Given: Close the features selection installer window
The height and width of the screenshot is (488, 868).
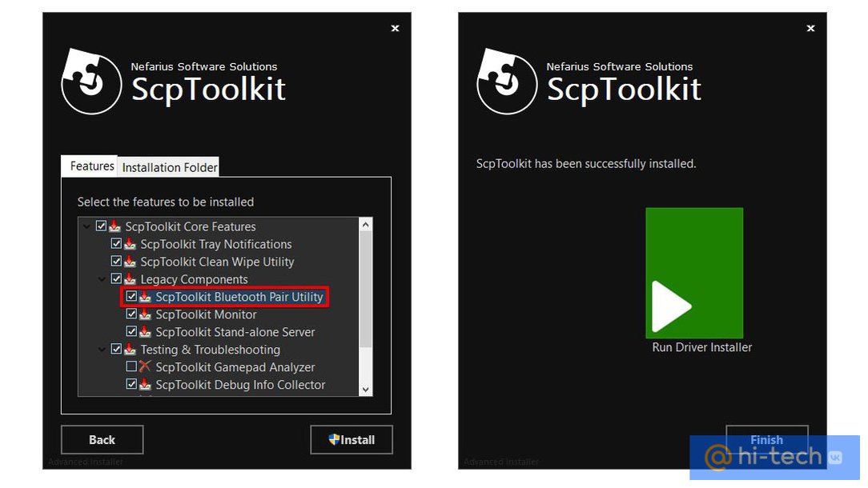Looking at the screenshot, I should click(x=395, y=28).
